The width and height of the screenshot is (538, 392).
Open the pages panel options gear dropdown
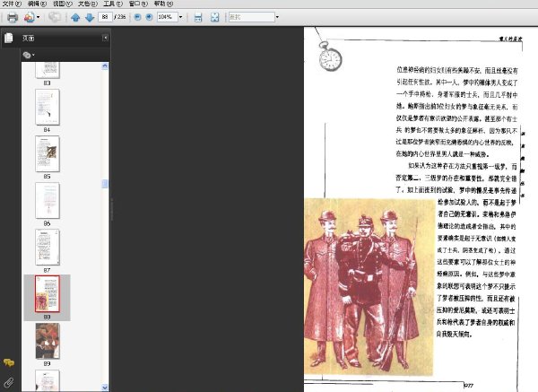click(29, 55)
